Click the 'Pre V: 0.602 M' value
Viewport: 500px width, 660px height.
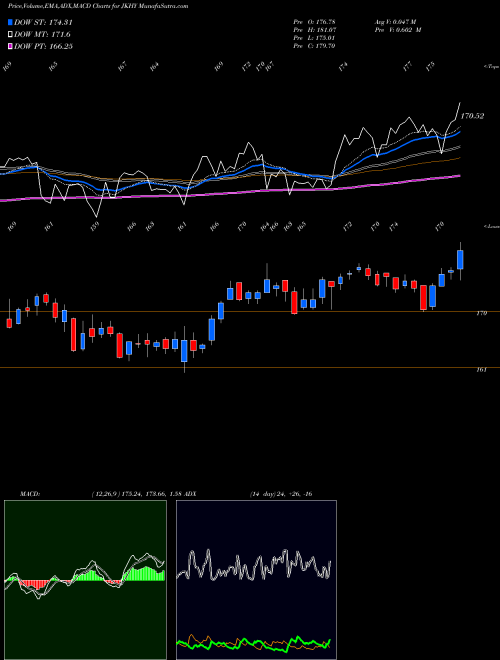coord(397,30)
